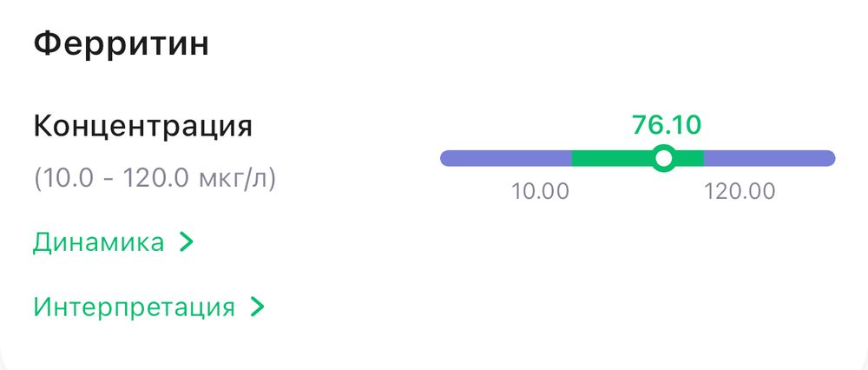This screenshot has height=370, width=868.
Task: Click the blank card area below Интерпретация
Action: [x=434, y=343]
